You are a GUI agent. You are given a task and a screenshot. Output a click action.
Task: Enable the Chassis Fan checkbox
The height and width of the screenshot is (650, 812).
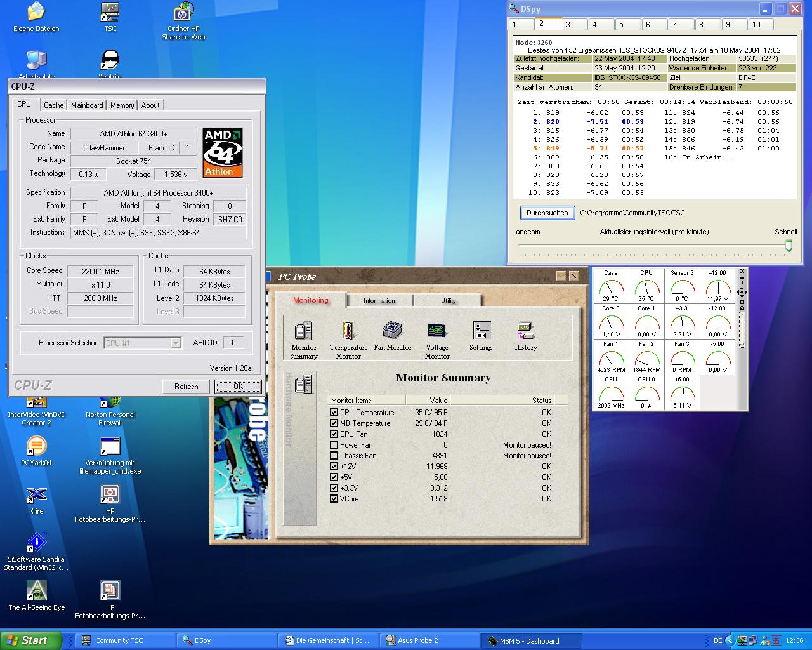point(334,456)
